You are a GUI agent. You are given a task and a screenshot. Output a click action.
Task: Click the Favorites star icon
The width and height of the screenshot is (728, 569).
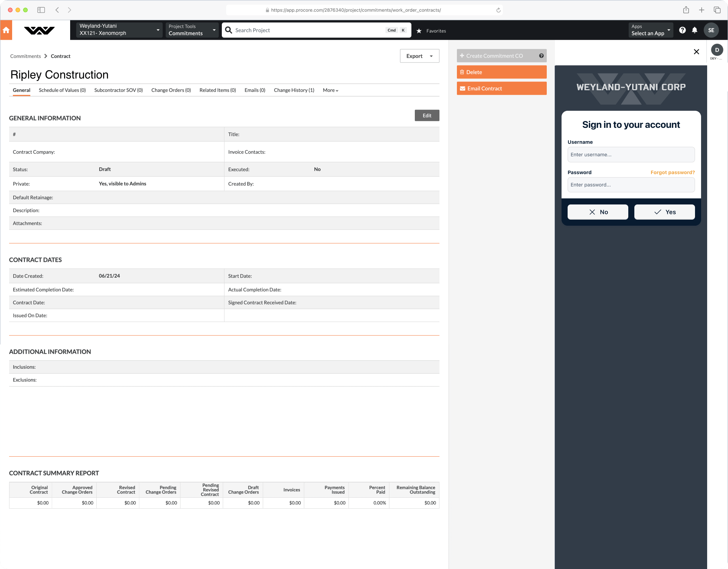click(x=419, y=31)
